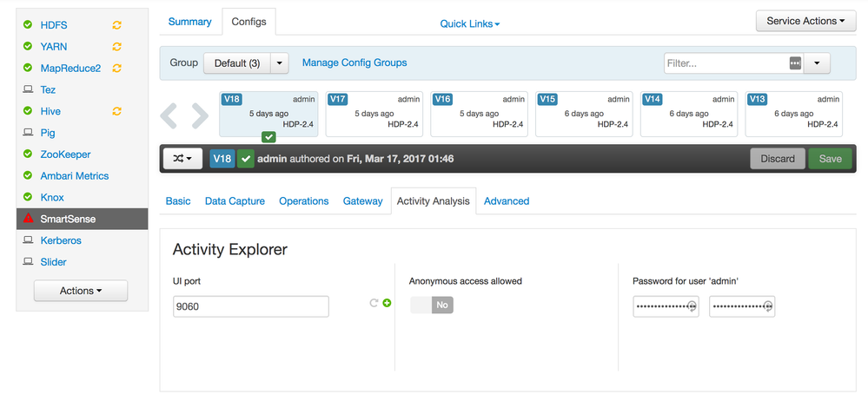Select the Activity Analysis tab
The height and width of the screenshot is (394, 868).
pyautogui.click(x=434, y=201)
